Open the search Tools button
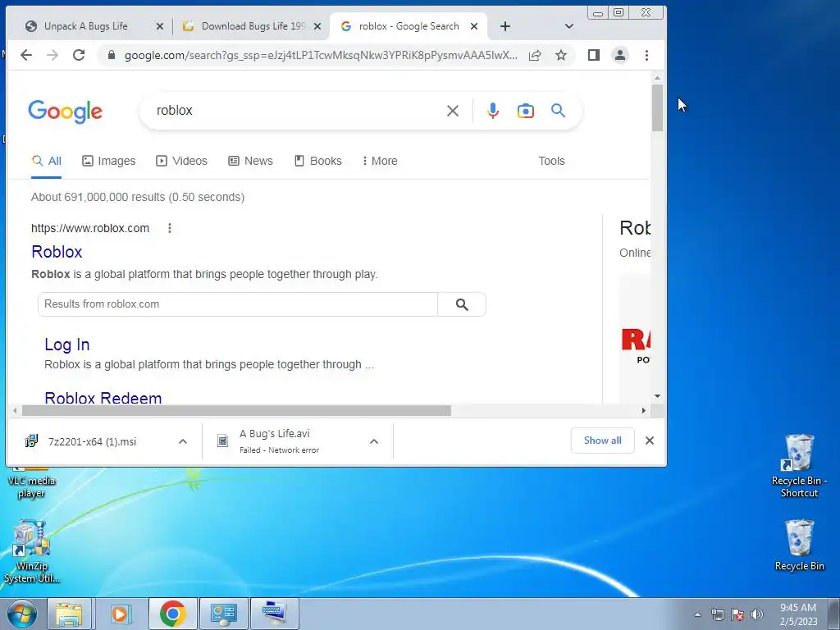The image size is (840, 630). pos(551,161)
